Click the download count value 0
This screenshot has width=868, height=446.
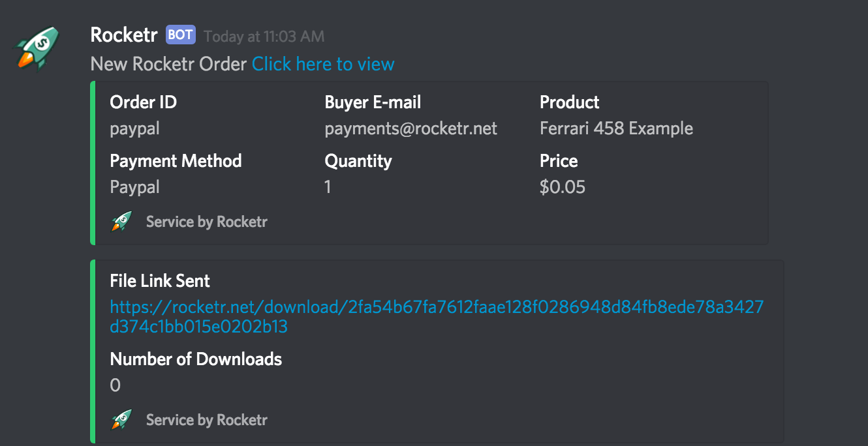[116, 385]
